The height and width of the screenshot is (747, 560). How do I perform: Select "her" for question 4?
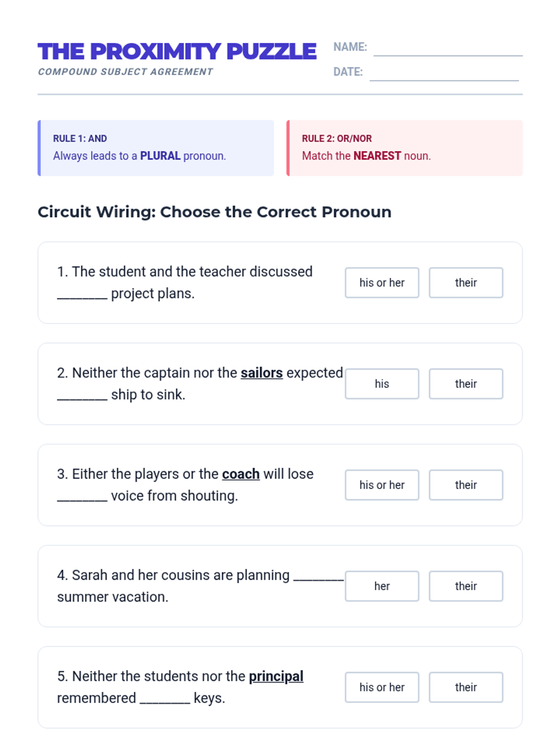coord(382,586)
